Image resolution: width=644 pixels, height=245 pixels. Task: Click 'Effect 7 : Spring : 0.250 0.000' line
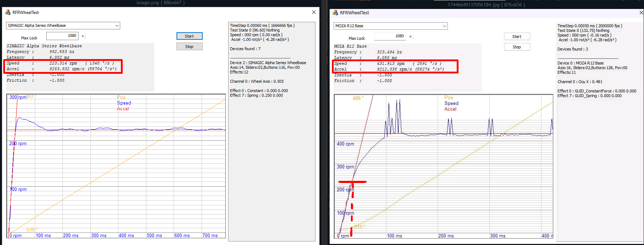(x=257, y=95)
